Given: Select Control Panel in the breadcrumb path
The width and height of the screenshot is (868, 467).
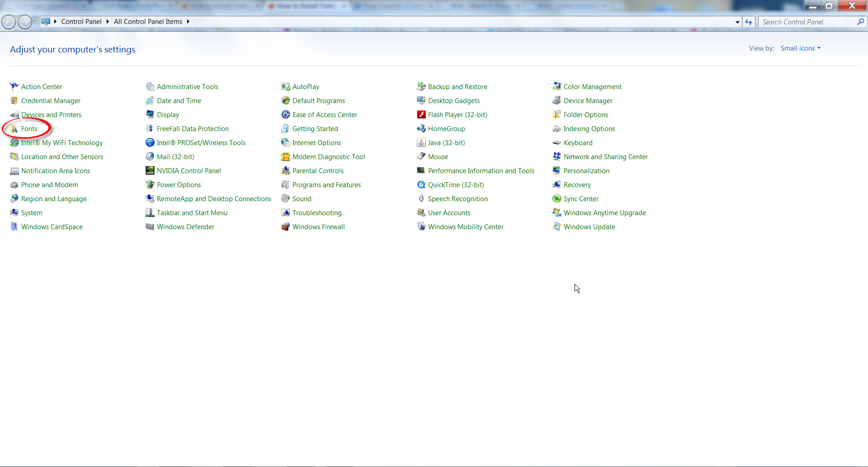Looking at the screenshot, I should pyautogui.click(x=81, y=22).
